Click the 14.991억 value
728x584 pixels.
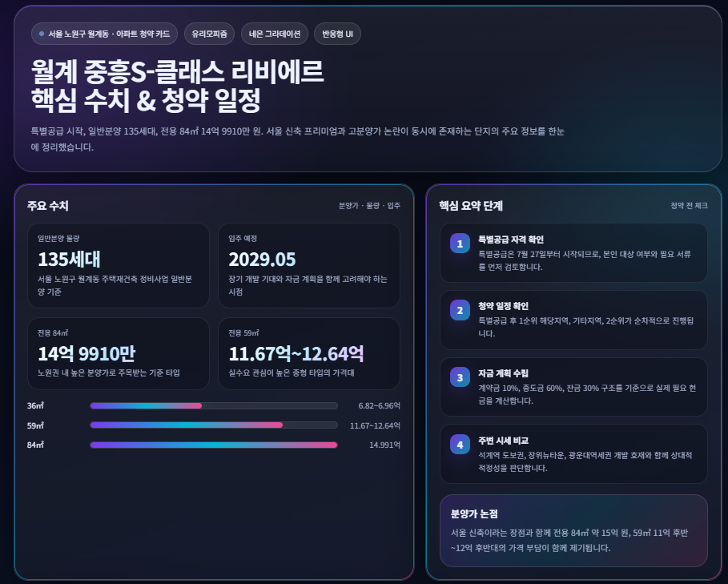(x=384, y=445)
